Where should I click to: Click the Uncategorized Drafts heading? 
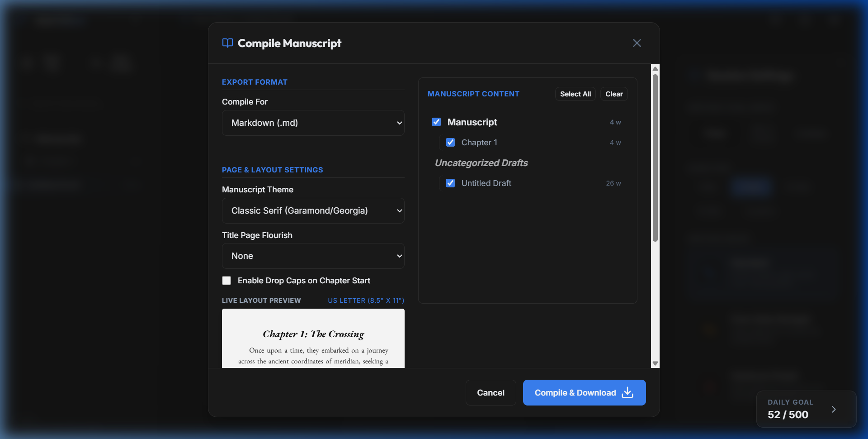pyautogui.click(x=481, y=163)
